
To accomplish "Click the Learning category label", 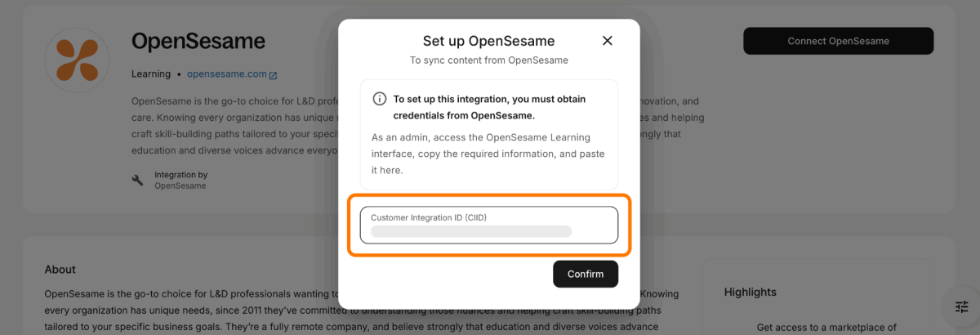I will click(x=151, y=74).
